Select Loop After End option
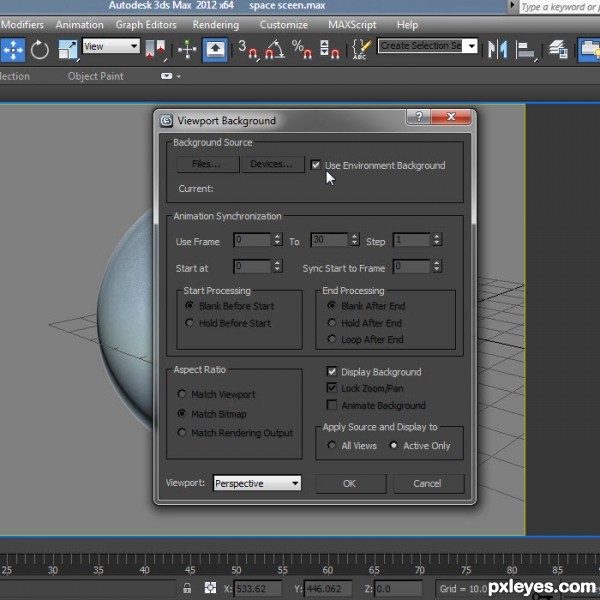 (332, 339)
